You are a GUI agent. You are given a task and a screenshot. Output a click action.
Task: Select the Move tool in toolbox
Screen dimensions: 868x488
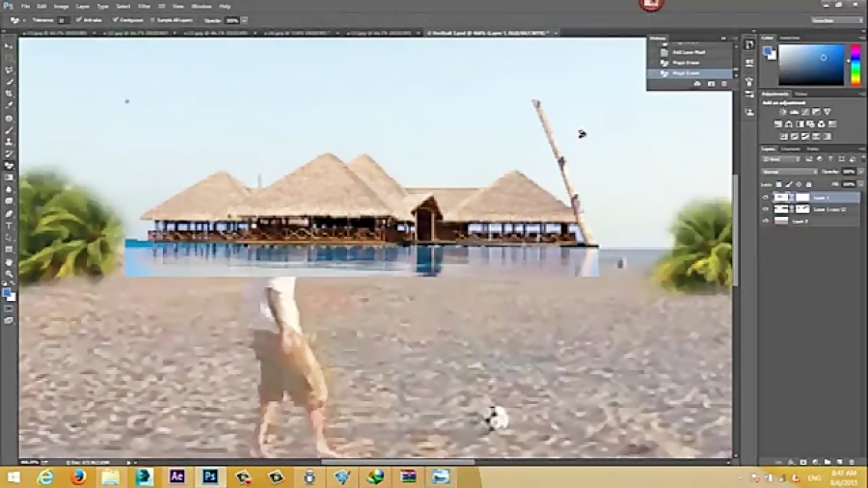(x=10, y=45)
